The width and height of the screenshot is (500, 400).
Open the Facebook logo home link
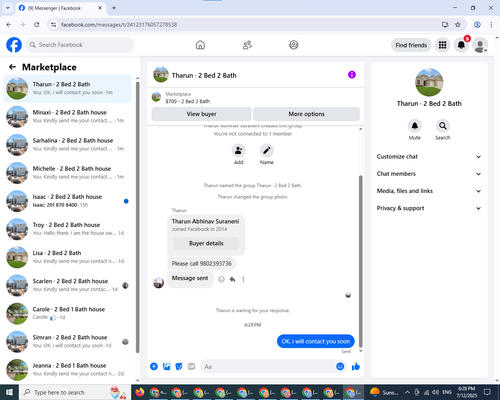click(x=14, y=45)
